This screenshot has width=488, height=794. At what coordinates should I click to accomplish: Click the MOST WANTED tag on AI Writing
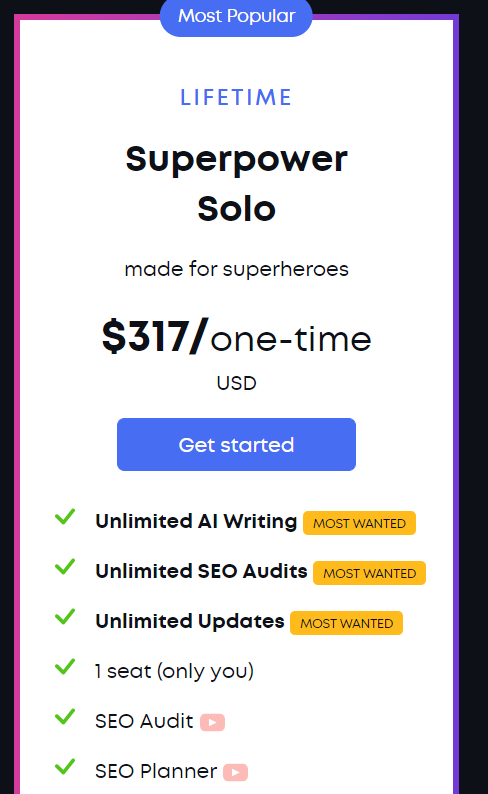[x=359, y=523]
